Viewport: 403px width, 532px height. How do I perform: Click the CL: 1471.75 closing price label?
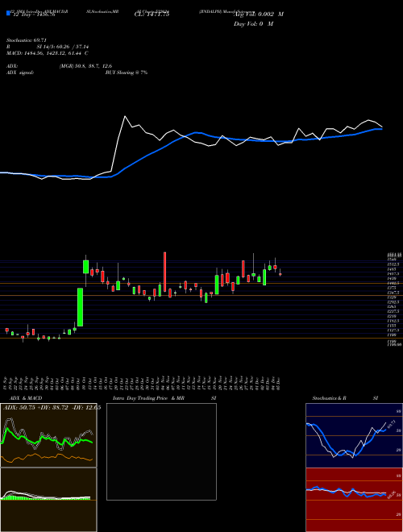152,14
